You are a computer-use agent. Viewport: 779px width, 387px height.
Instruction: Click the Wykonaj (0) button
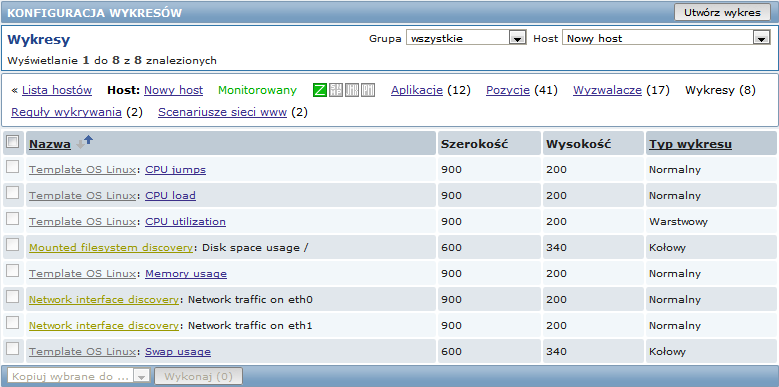(198, 377)
